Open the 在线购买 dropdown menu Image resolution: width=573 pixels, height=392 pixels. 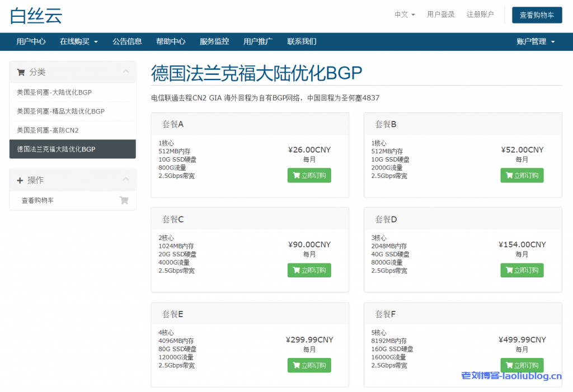point(78,41)
